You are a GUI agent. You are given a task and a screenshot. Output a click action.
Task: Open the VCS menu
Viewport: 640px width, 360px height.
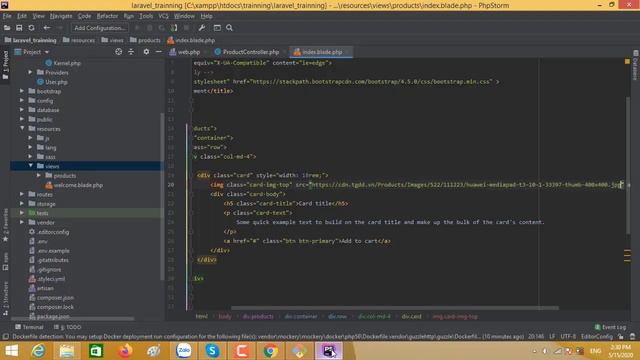(x=164, y=16)
